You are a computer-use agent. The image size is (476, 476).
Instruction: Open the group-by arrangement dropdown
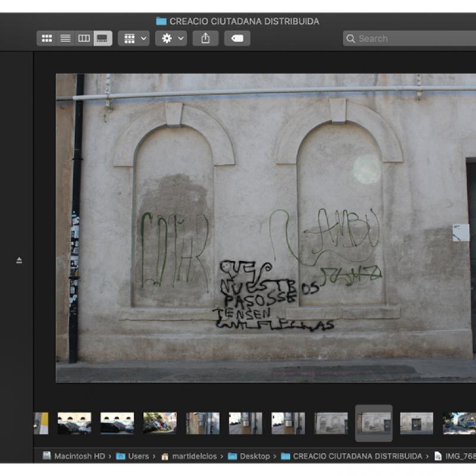[133, 39]
